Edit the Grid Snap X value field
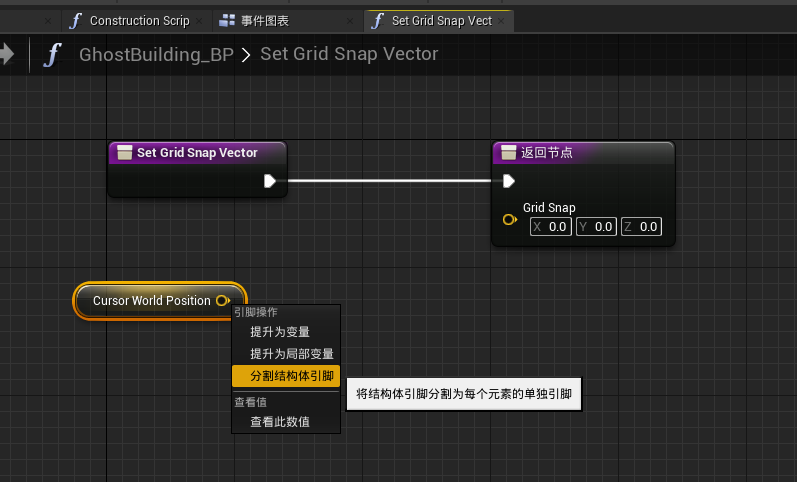 (551, 227)
